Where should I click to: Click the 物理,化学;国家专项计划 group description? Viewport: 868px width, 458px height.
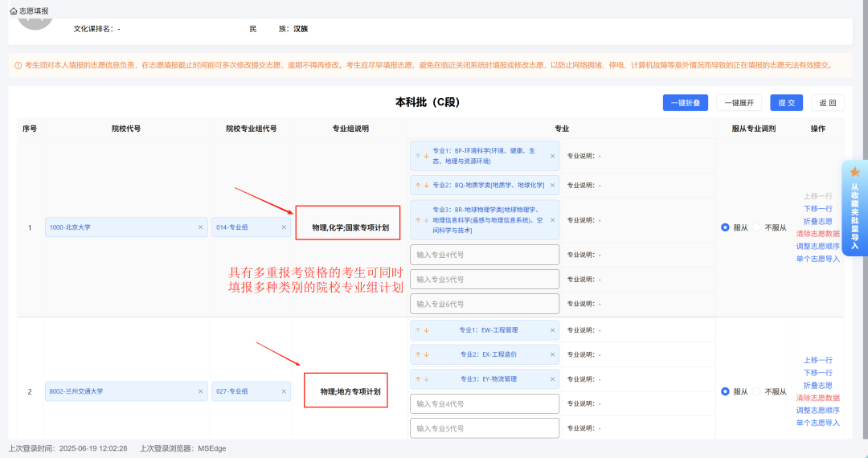click(x=350, y=228)
